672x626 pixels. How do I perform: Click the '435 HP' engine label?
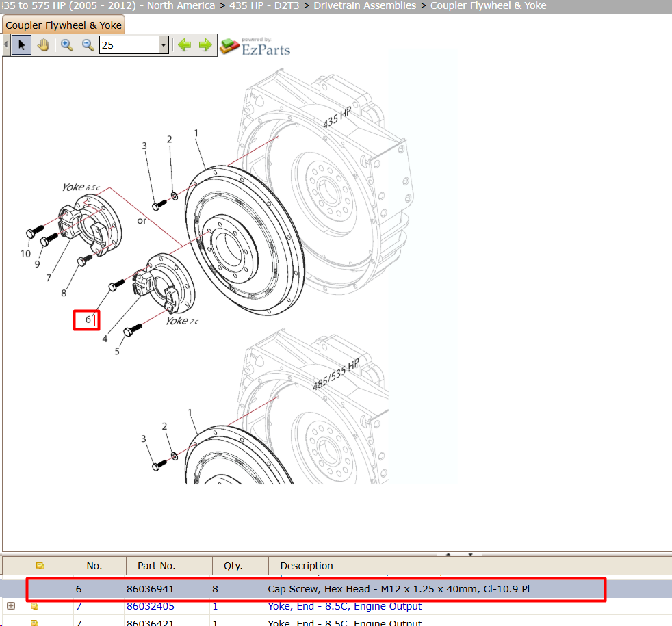[337, 118]
